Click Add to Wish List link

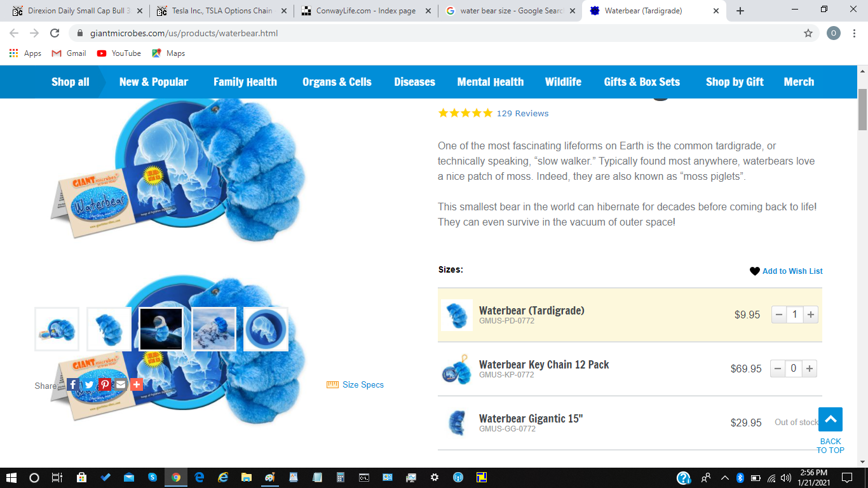792,271
